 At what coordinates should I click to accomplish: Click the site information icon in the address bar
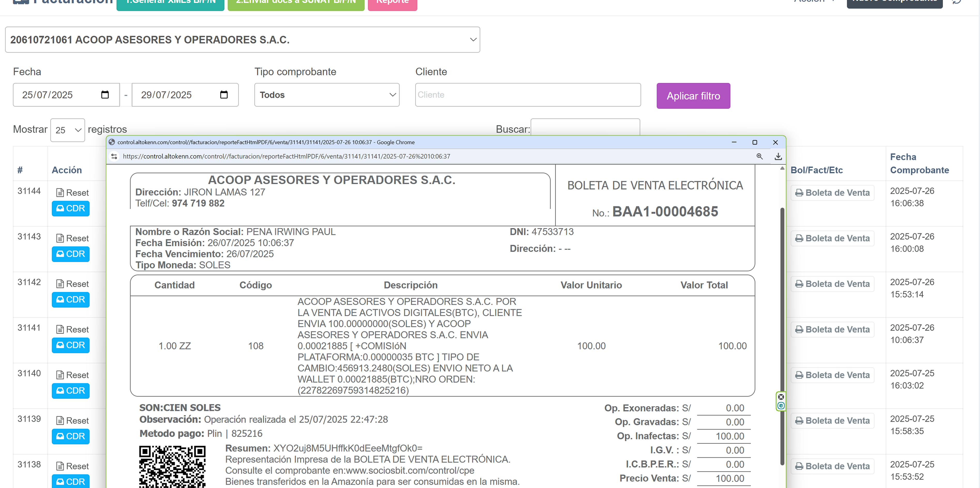pyautogui.click(x=114, y=156)
